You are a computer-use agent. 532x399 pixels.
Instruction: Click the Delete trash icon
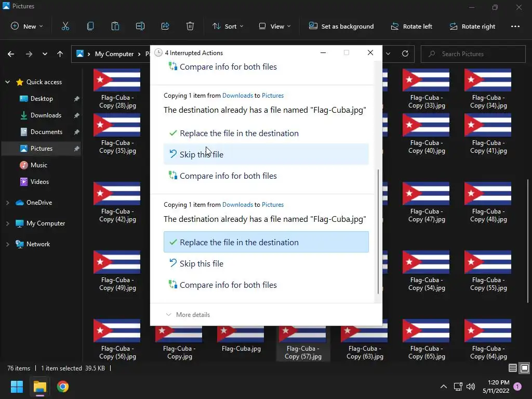[x=190, y=26]
